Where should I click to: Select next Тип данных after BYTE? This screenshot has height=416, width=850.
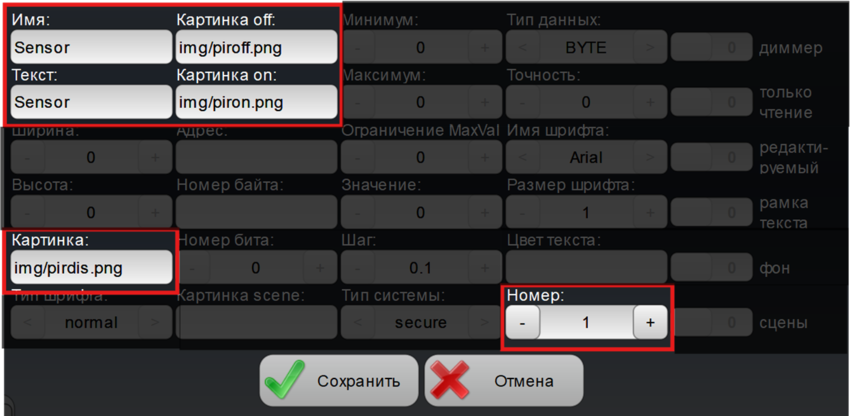(650, 47)
